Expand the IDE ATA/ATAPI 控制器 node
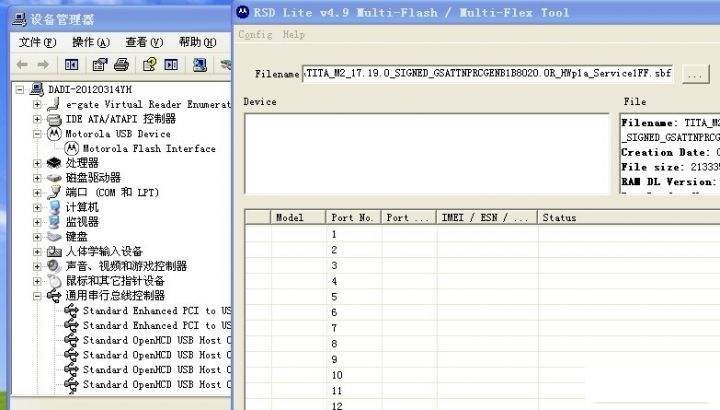 click(x=38, y=119)
